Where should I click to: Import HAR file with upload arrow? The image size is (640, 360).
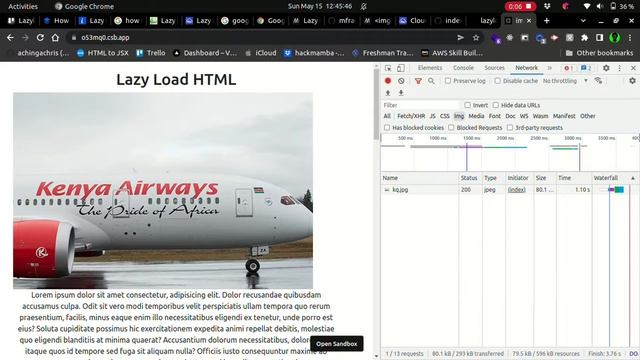point(388,93)
